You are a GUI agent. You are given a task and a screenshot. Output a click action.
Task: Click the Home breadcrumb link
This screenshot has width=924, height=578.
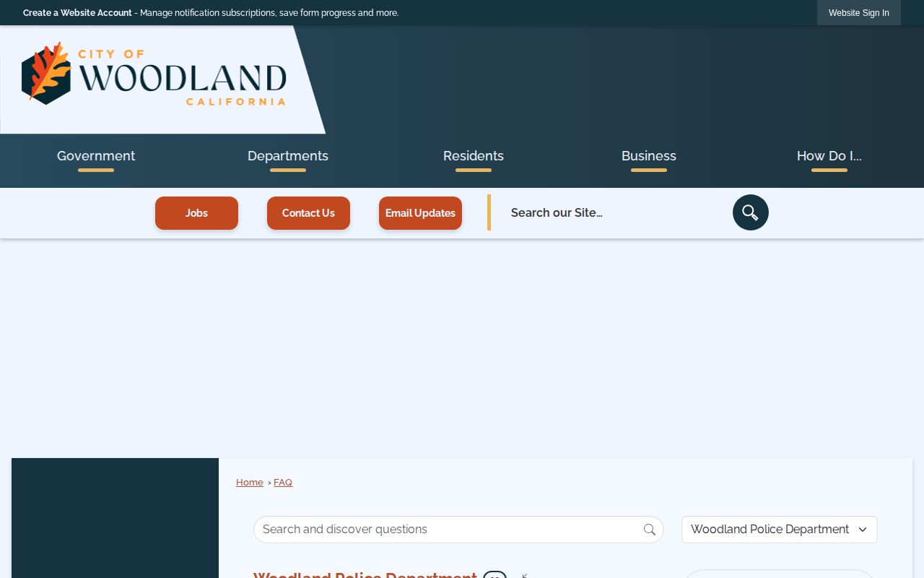click(250, 483)
